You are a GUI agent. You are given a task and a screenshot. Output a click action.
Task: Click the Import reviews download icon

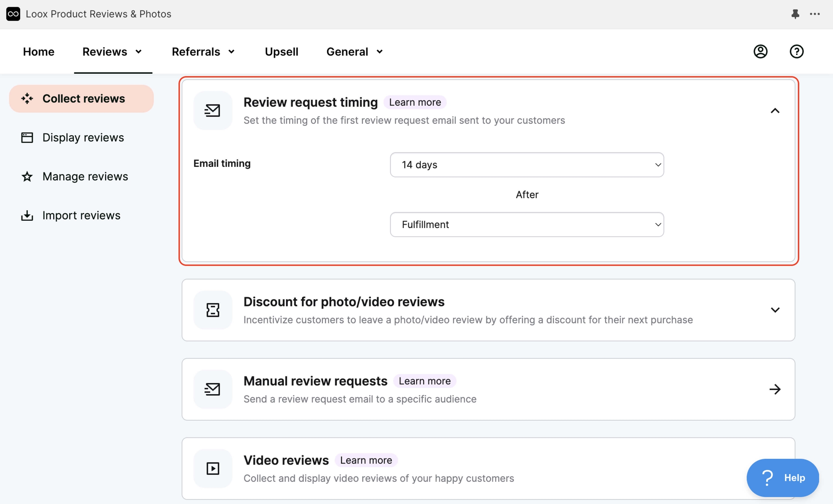tap(27, 215)
